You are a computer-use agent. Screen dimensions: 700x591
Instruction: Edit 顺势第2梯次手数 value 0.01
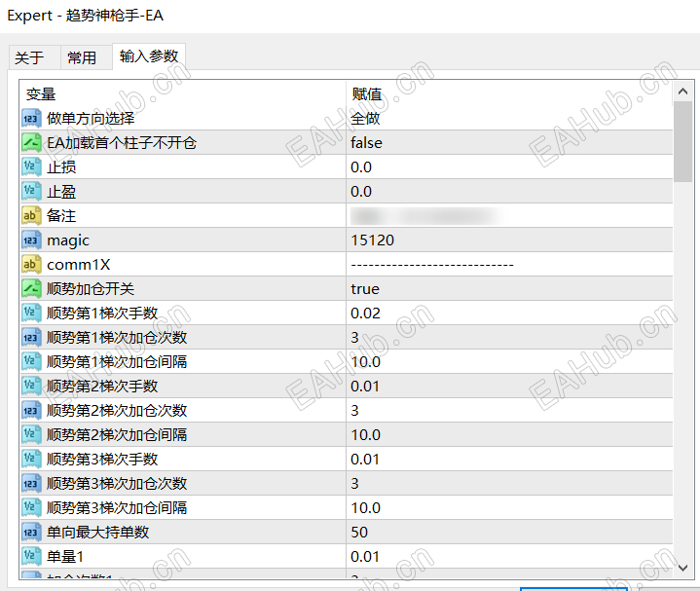pyautogui.click(x=509, y=387)
